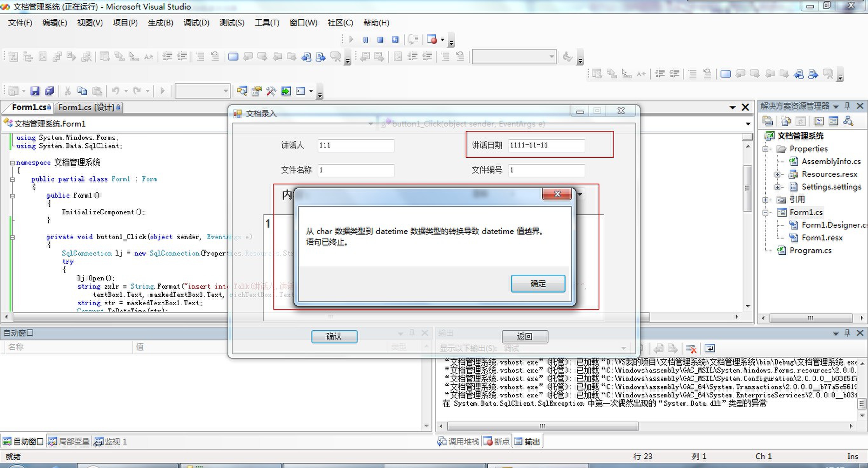The width and height of the screenshot is (868, 468).
Task: Click the Output window horizontal scrollbar thumb
Action: 543,426
